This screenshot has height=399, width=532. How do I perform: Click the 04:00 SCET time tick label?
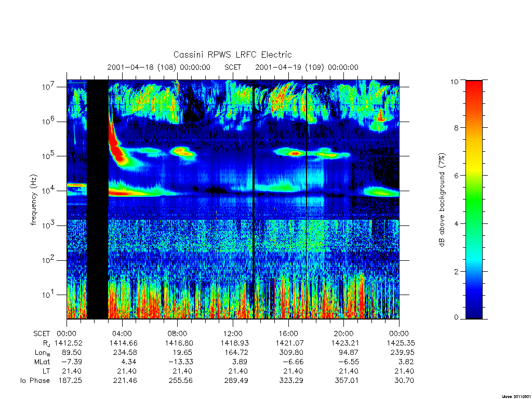coord(122,334)
